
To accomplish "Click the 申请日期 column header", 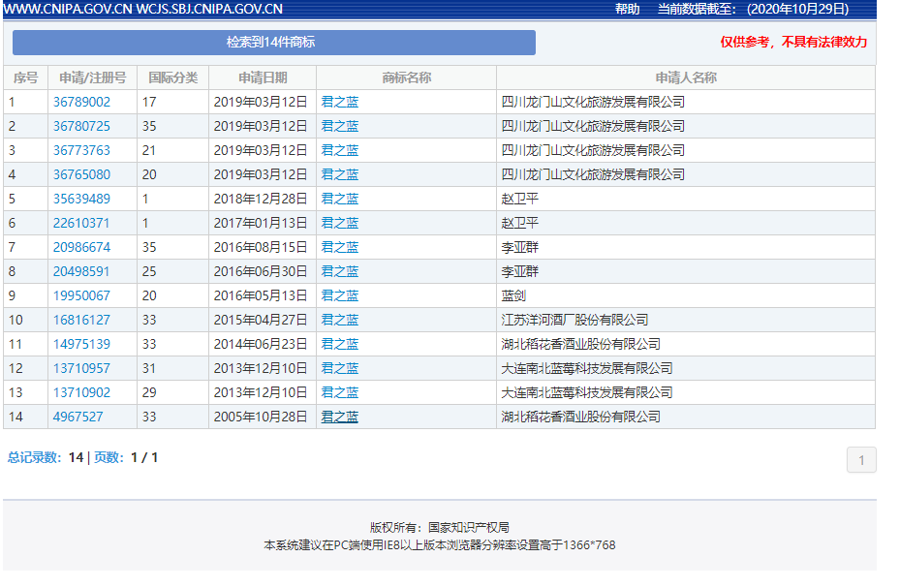I will pos(263,77).
